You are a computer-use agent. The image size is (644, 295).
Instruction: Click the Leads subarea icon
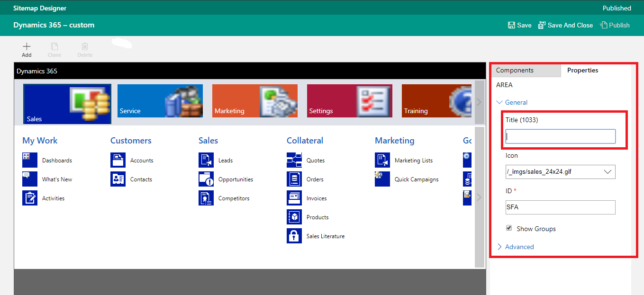click(206, 160)
